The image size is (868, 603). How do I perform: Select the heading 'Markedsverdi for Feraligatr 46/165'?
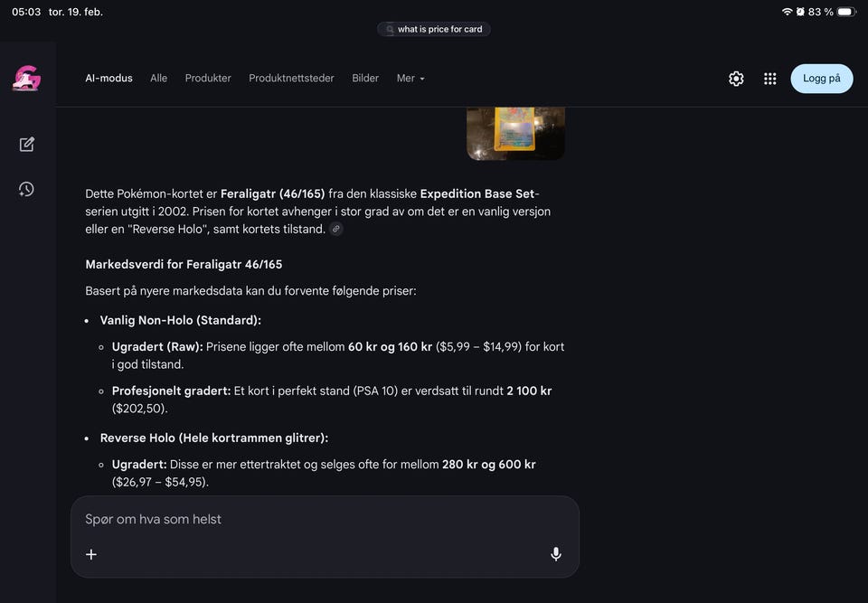coord(184,264)
